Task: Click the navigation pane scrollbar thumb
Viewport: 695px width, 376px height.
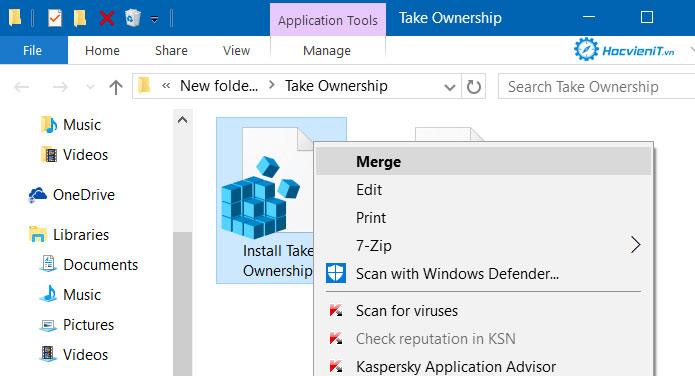Action: click(183, 304)
